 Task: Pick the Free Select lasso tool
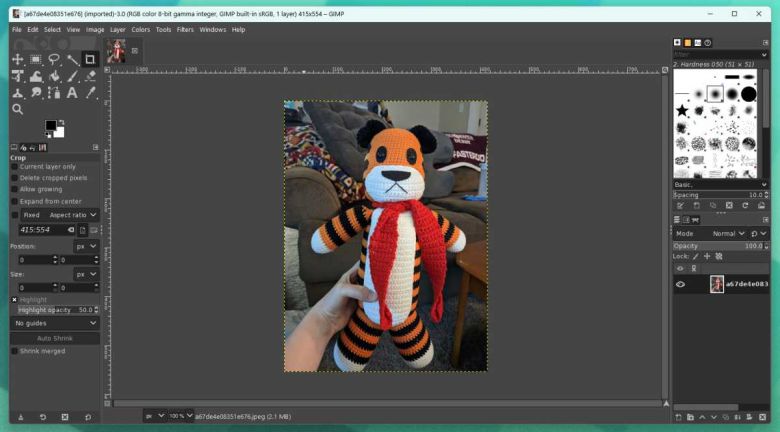coord(53,60)
